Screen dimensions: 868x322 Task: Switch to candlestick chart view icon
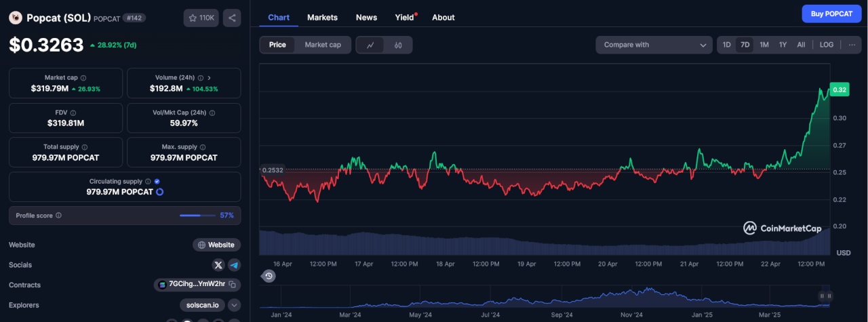398,45
